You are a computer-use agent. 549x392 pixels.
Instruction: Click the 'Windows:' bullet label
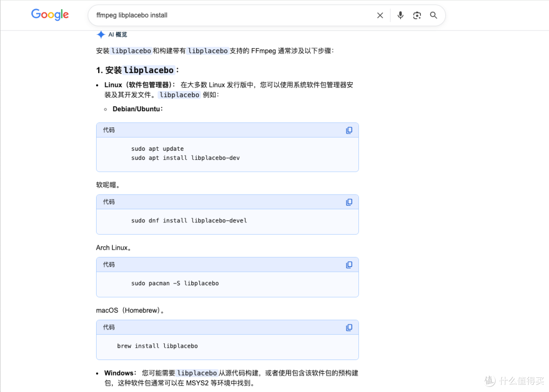pos(120,373)
